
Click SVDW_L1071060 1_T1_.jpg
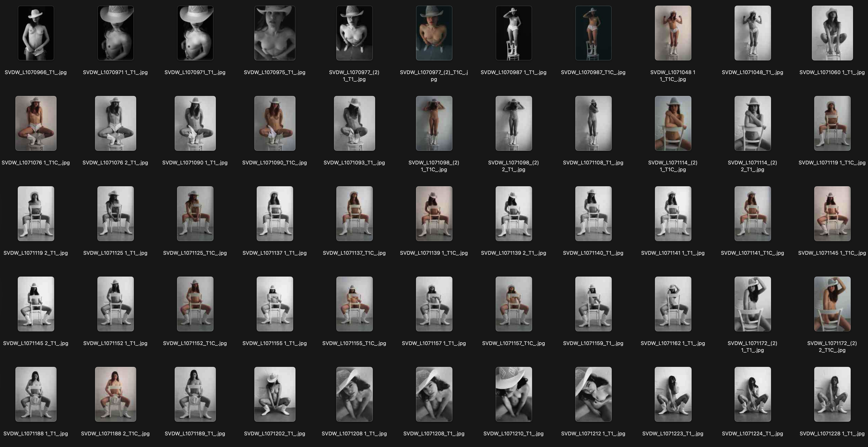click(x=832, y=33)
